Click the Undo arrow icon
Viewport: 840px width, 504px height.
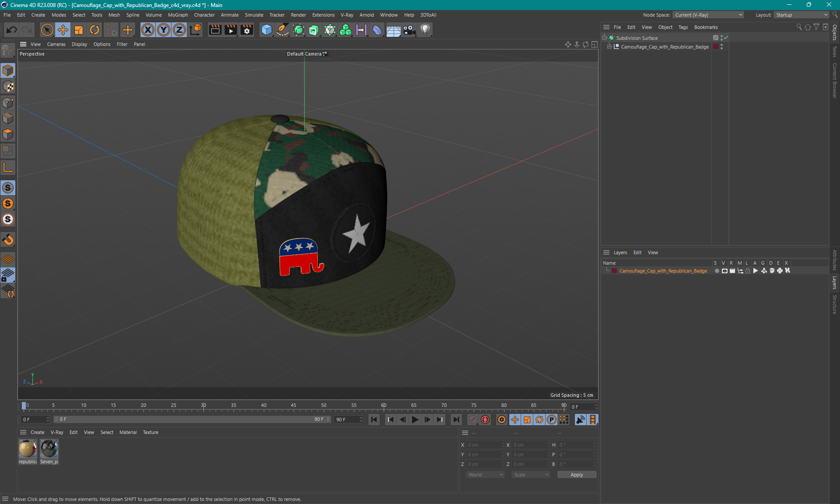[12, 30]
